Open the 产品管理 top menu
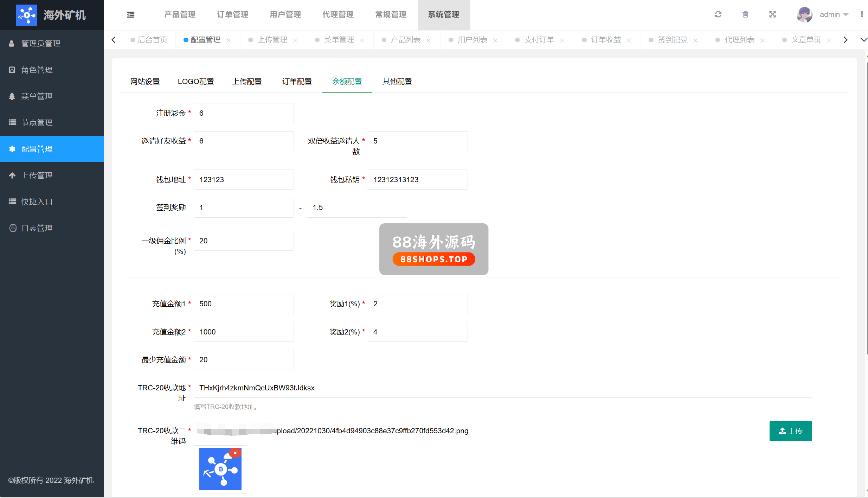868x498 pixels. [x=180, y=14]
